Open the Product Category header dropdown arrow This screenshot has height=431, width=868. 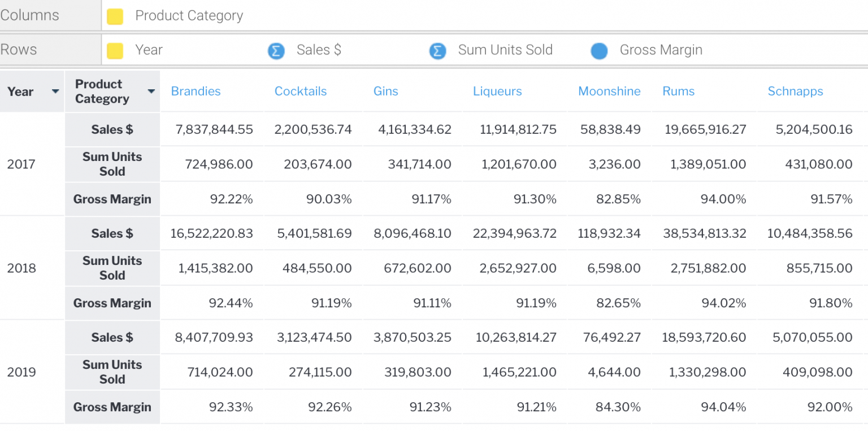pyautogui.click(x=151, y=92)
